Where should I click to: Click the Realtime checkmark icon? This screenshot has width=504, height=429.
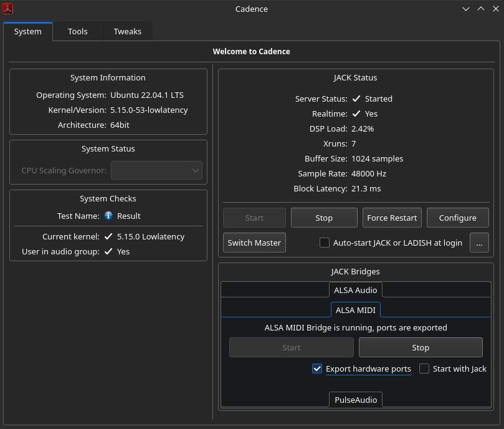click(356, 113)
